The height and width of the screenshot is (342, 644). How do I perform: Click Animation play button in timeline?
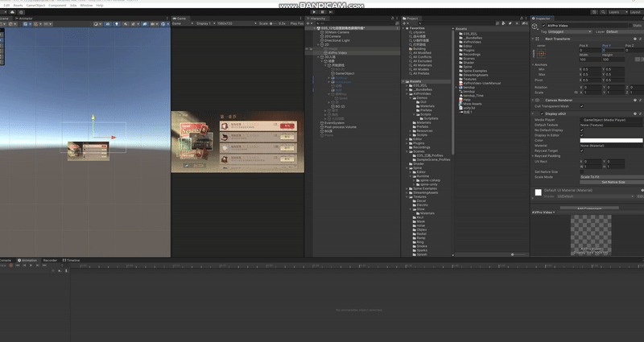click(31, 266)
